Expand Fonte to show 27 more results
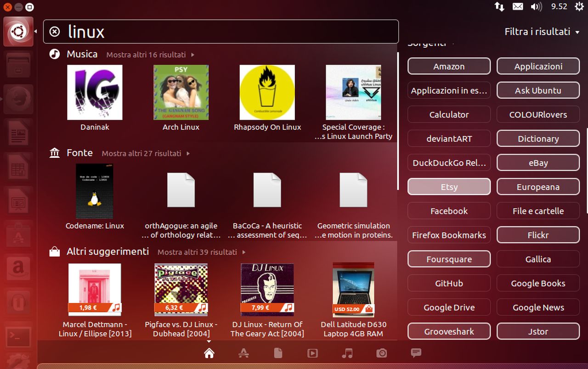588x369 pixels. point(146,153)
